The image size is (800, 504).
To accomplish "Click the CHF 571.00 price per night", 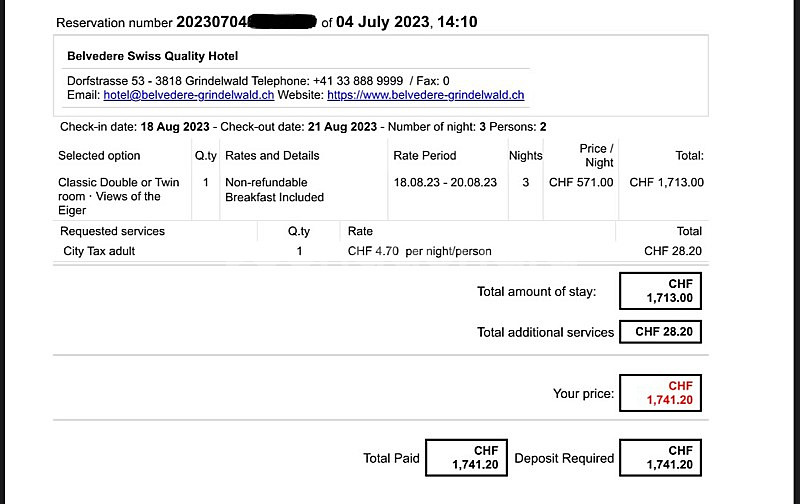I will pos(581,183).
